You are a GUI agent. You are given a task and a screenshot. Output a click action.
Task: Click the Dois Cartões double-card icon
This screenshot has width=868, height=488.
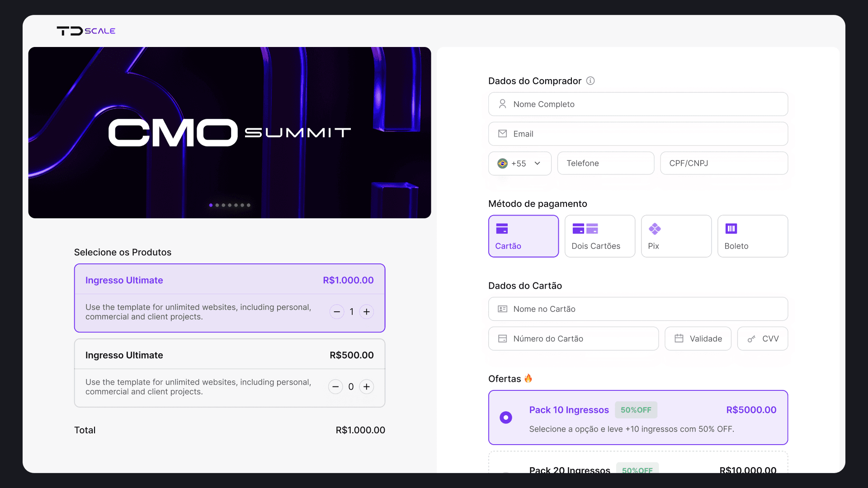tap(585, 229)
